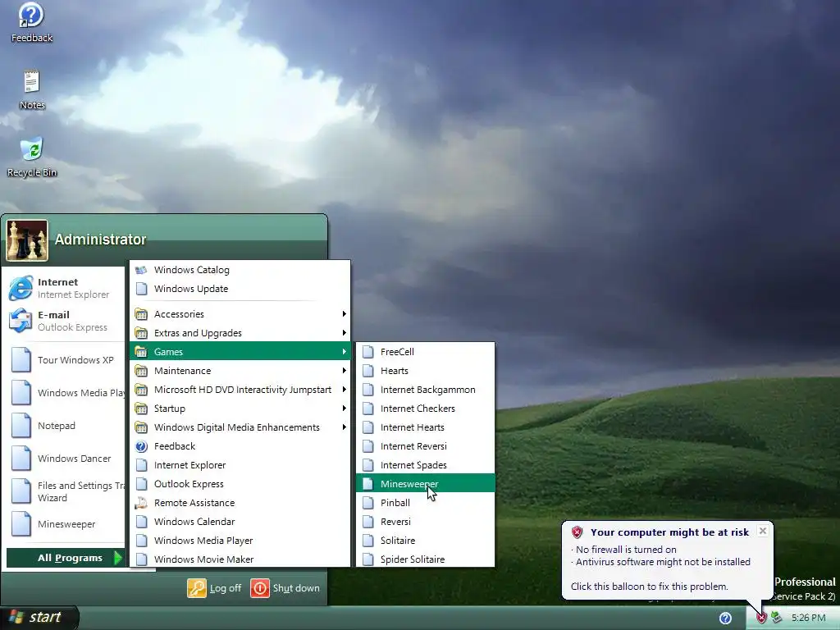This screenshot has height=630, width=840.
Task: Click the arrow next to Games
Action: coord(344,351)
